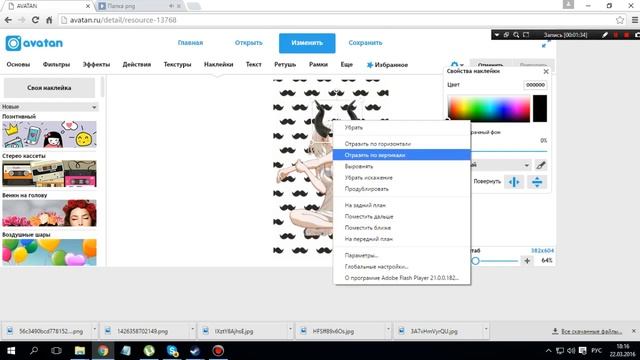Open Windows search from the taskbar
Viewport: 640px width, 360px height.
34,351
